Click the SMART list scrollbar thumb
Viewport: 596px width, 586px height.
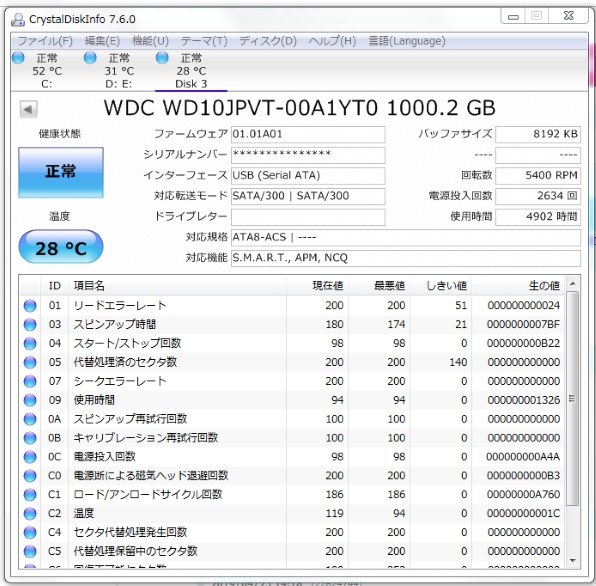(x=572, y=399)
